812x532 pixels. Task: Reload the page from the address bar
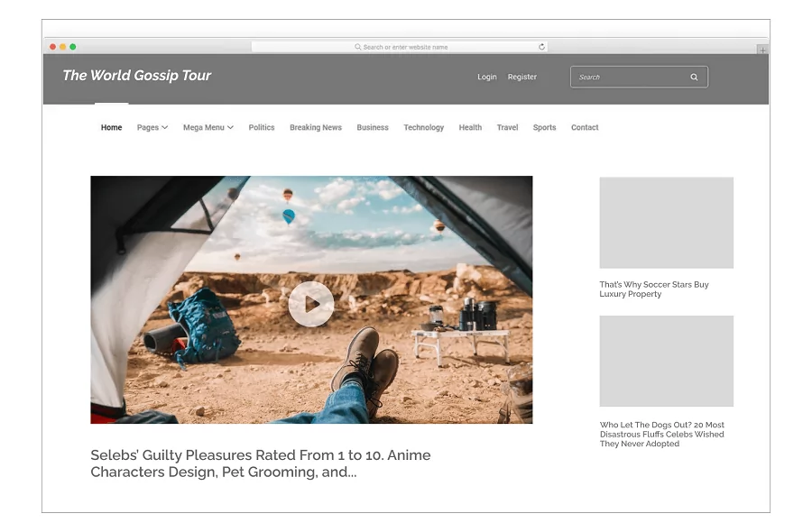click(541, 47)
